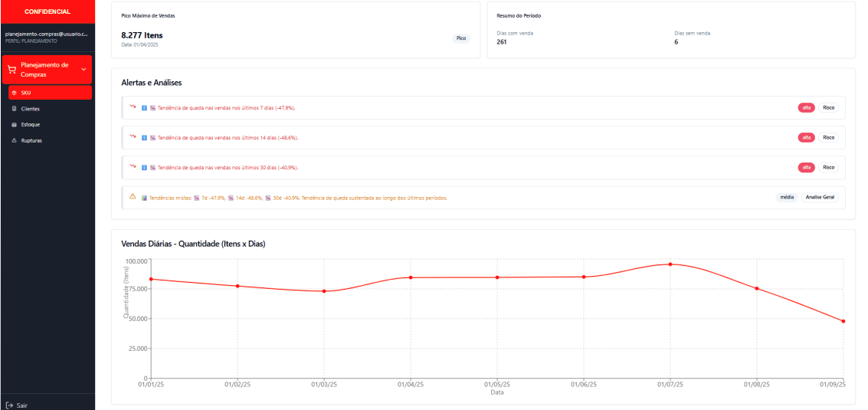Viewport: 868px width, 410px height.
Task: Click the 01/07/25 peak data point on chart
Action: [670, 264]
